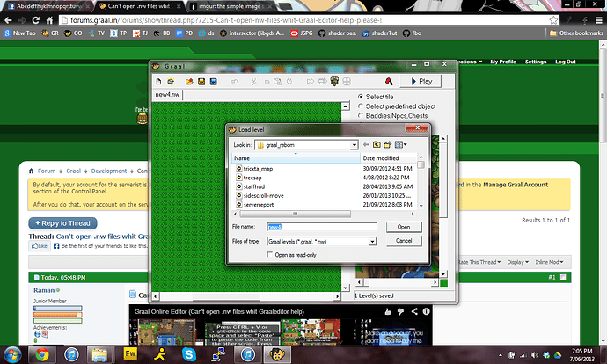Click the Forum breadcrumb link
Screen dimensions: 607x364
coord(47,171)
